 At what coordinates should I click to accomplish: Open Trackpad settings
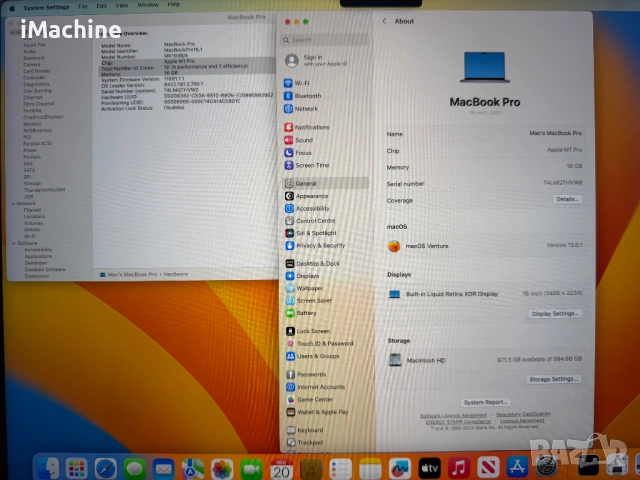click(x=305, y=442)
